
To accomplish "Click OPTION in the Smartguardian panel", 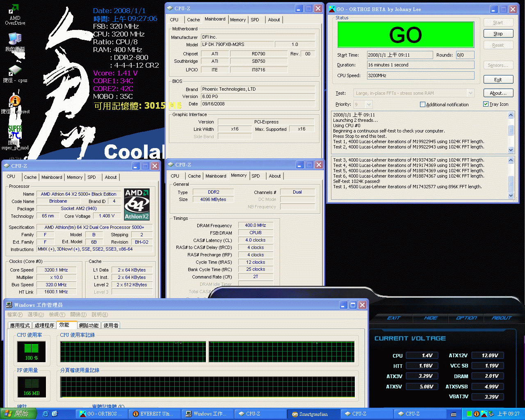I will (466, 318).
